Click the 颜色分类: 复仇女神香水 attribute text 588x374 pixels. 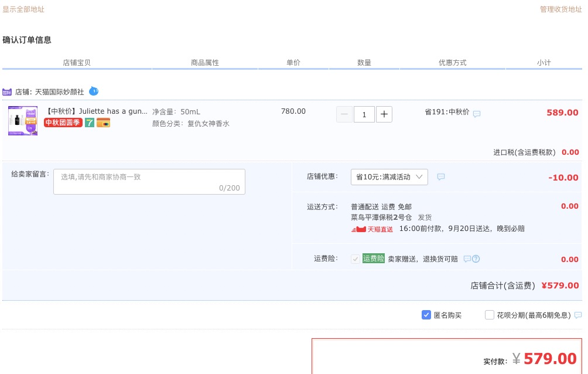tap(191, 124)
